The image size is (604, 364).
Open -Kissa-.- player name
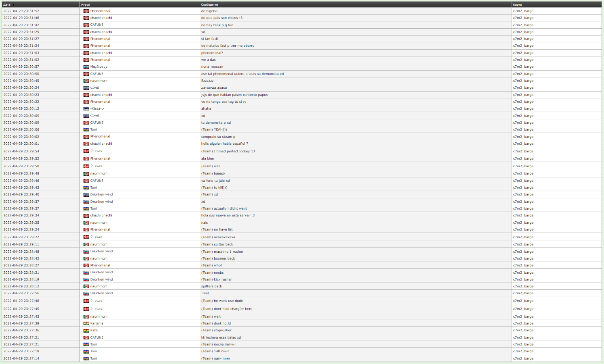click(x=97, y=108)
